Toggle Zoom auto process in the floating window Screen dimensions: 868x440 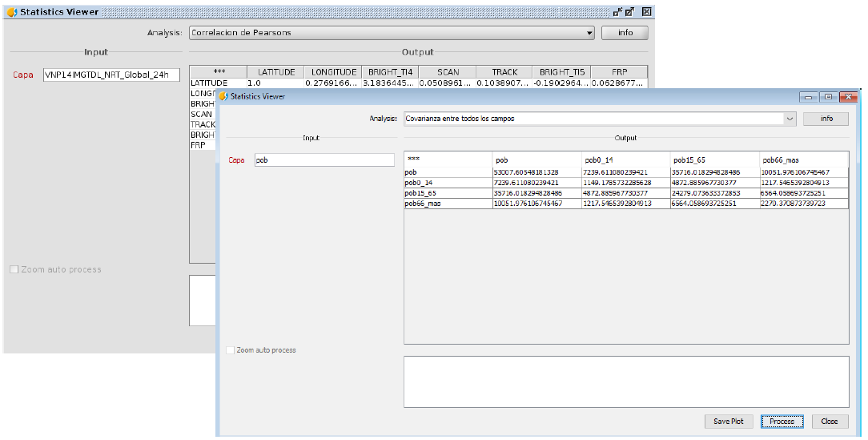(x=231, y=350)
